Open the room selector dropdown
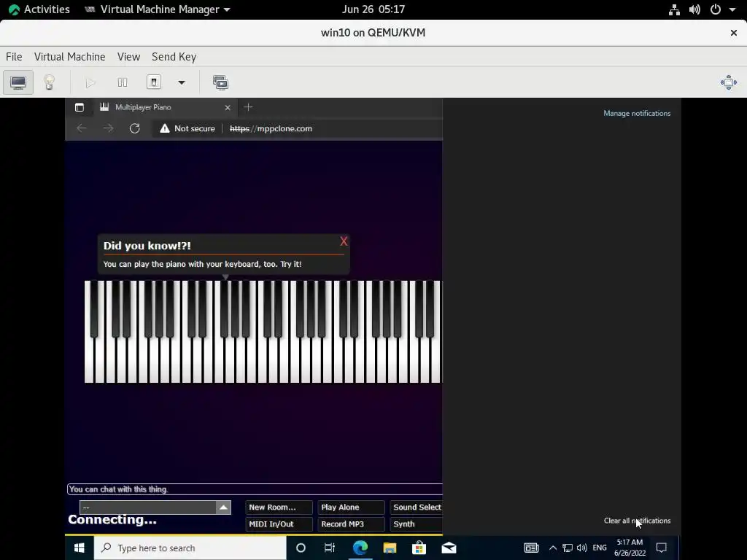 pos(155,507)
